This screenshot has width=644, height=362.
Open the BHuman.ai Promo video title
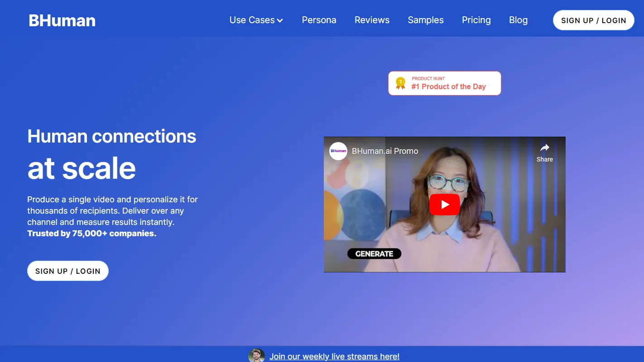(385, 151)
